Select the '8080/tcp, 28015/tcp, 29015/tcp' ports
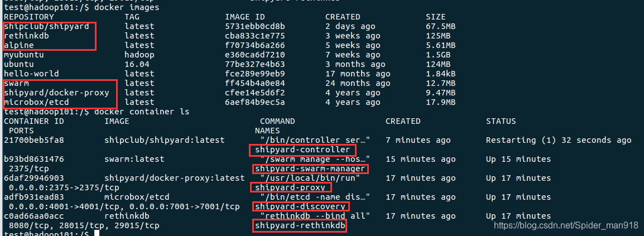Image resolution: width=644 pixels, height=236 pixels. coord(84,225)
